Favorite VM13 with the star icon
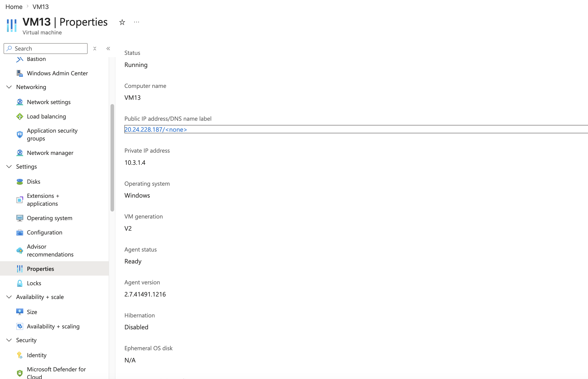The image size is (588, 379). coord(122,22)
